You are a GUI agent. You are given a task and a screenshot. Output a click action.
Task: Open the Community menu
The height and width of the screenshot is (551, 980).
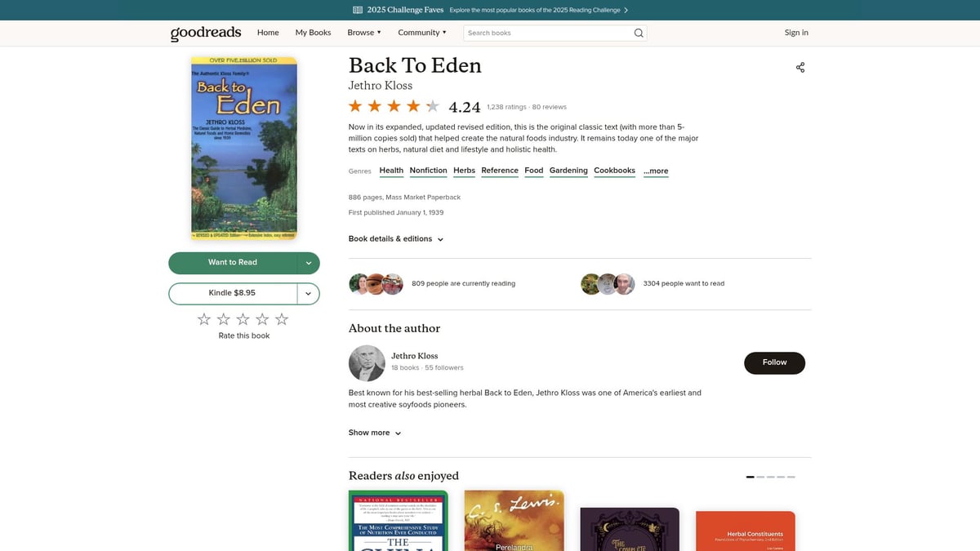coord(421,33)
